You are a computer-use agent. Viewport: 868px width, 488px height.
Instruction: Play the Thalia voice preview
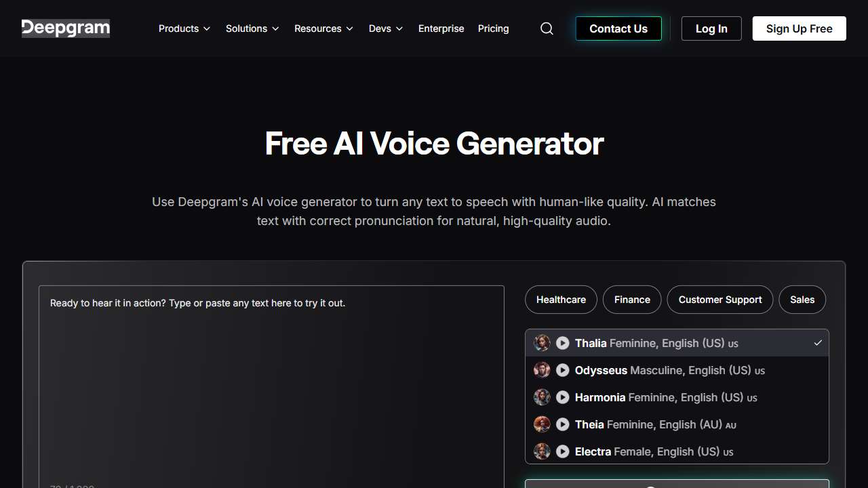pyautogui.click(x=562, y=343)
